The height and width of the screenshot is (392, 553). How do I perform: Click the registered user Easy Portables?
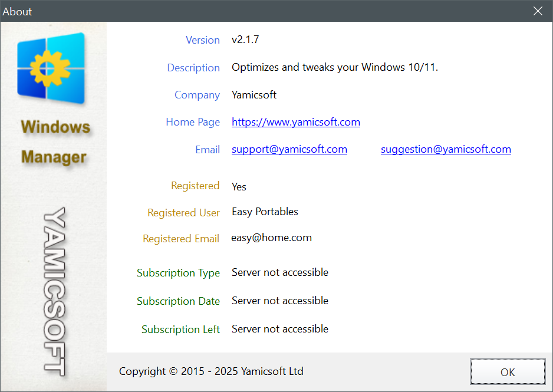[x=265, y=212]
